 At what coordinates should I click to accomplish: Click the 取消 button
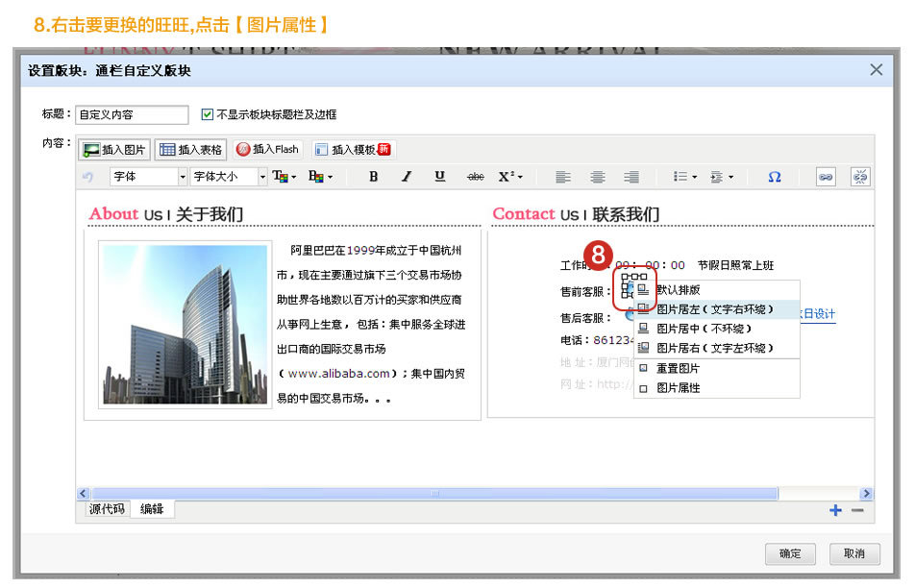[854, 553]
